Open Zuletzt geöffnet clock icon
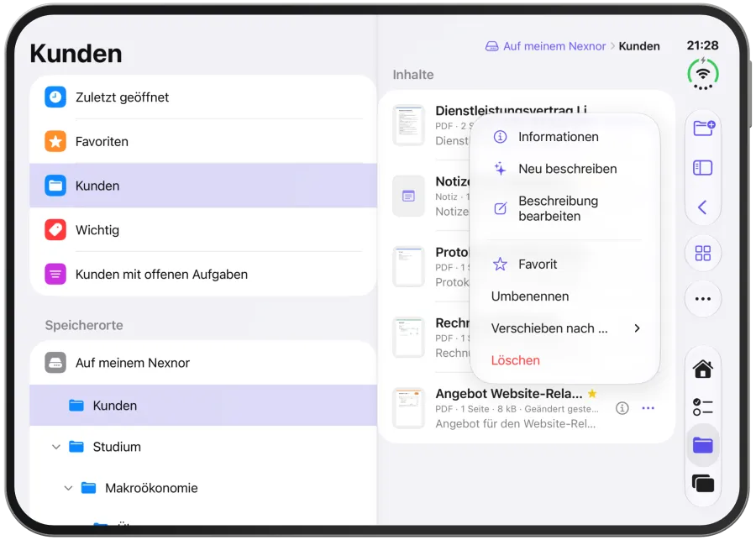The height and width of the screenshot is (540, 756). (55, 97)
